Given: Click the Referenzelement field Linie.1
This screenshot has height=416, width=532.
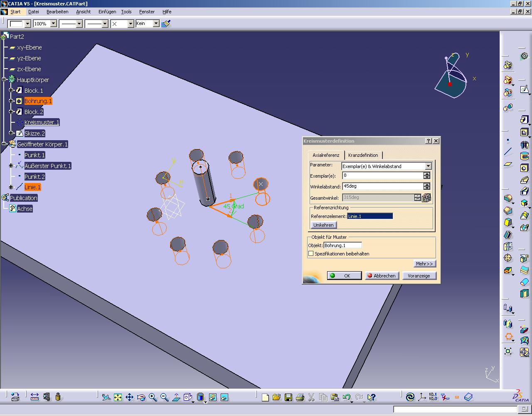Looking at the screenshot, I should click(370, 216).
